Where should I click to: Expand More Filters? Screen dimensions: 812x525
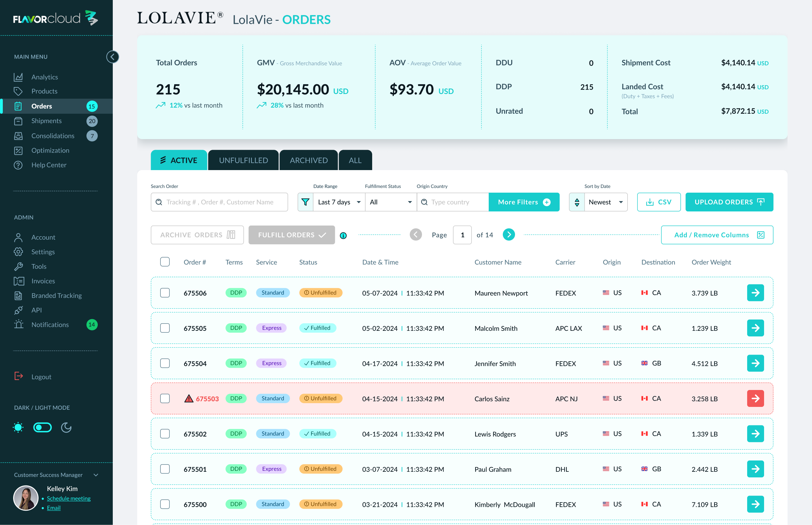(524, 202)
